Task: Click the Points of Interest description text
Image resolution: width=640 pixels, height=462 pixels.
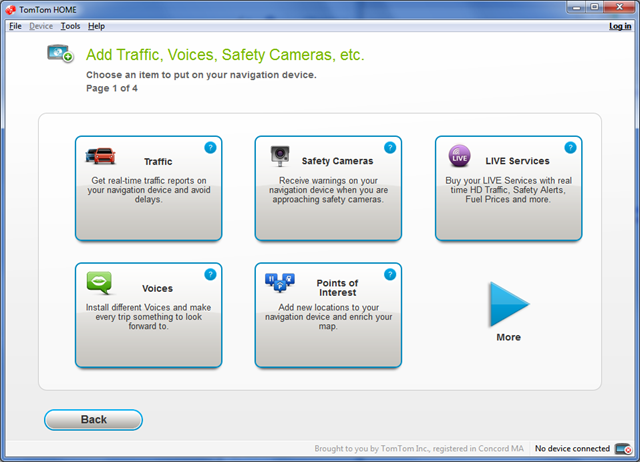Action: click(x=329, y=317)
